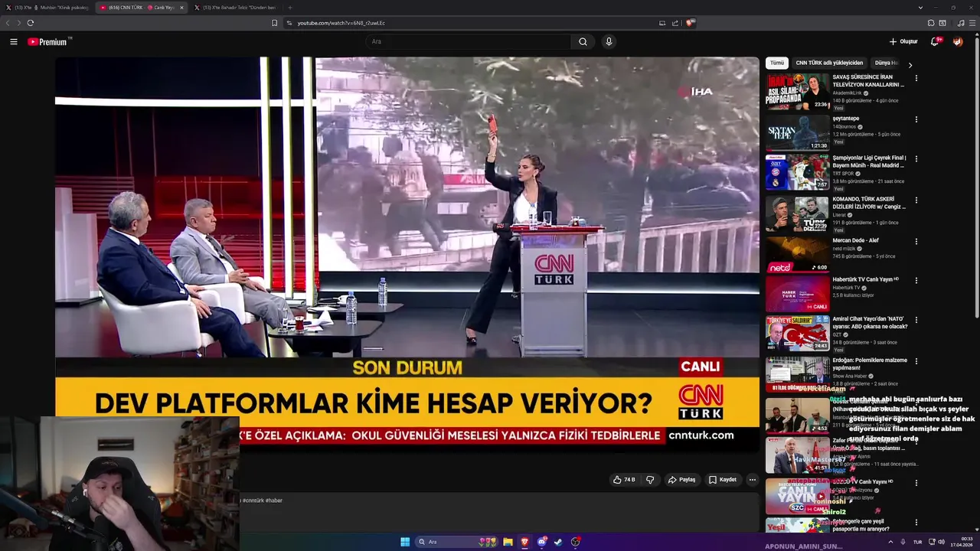The height and width of the screenshot is (551, 980).
Task: Open the browser tab search dropdown arrow
Action: pyautogui.click(x=920, y=8)
